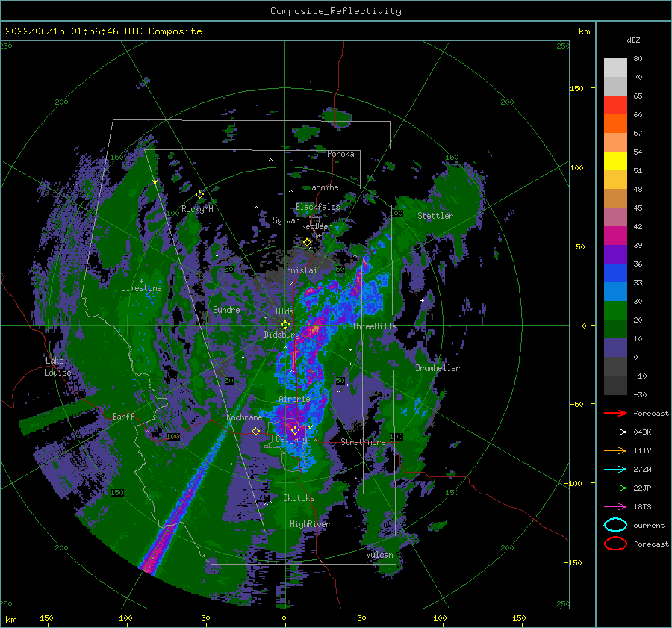Click the Didsbury town label
Image resolution: width=672 pixels, height=628 pixels.
point(281,335)
